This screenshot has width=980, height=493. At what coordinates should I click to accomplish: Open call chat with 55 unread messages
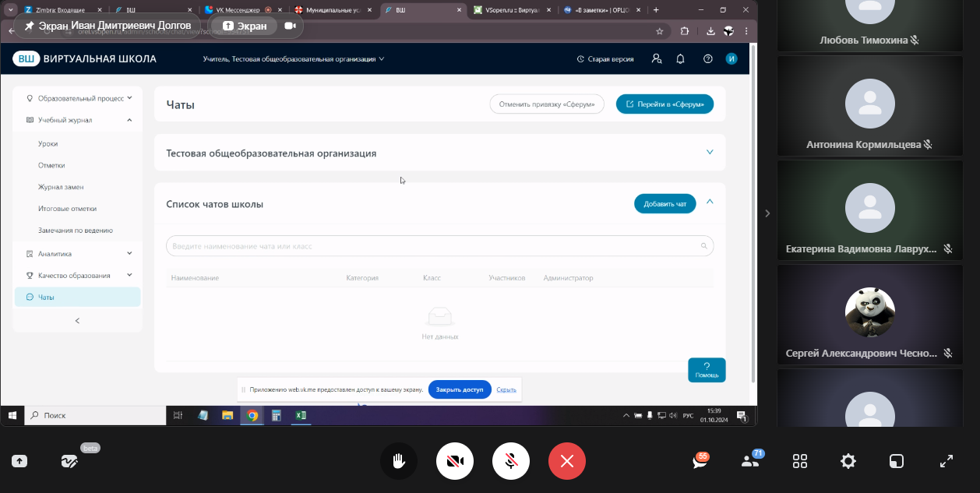coord(700,461)
